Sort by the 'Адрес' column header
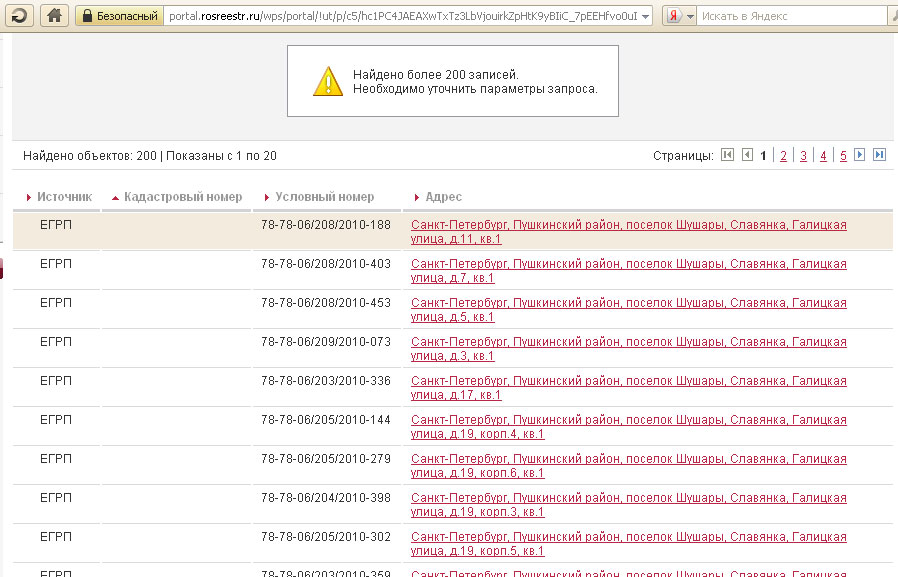898x577 pixels. pyautogui.click(x=443, y=197)
